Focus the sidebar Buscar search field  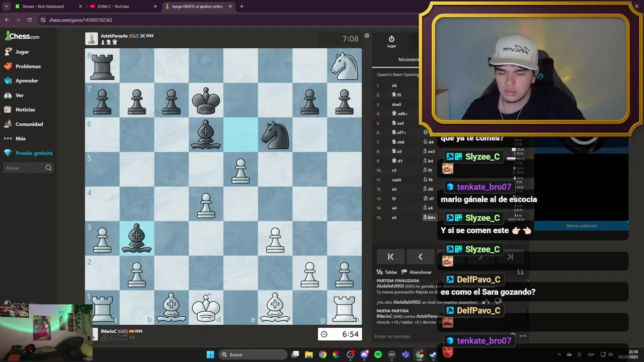click(28, 168)
